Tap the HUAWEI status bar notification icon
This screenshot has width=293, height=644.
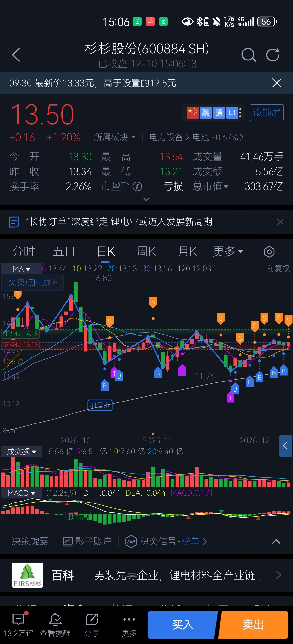pyautogui.click(x=150, y=22)
